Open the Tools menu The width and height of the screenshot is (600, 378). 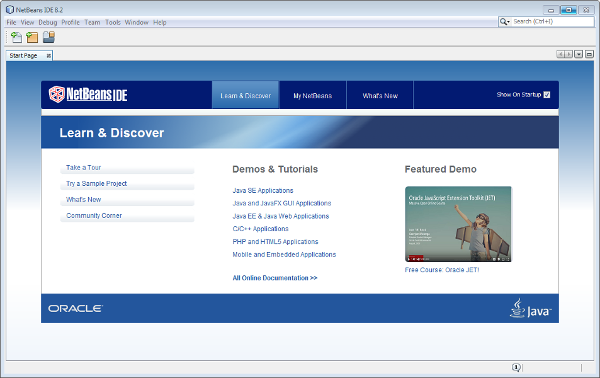coord(113,22)
